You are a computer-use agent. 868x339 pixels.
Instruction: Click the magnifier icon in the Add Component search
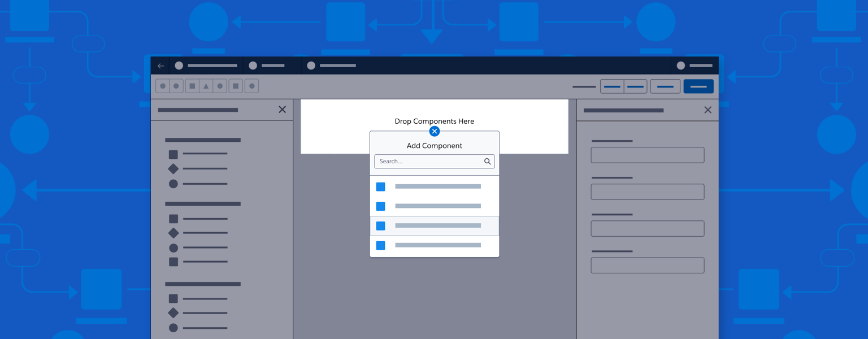pos(487,162)
